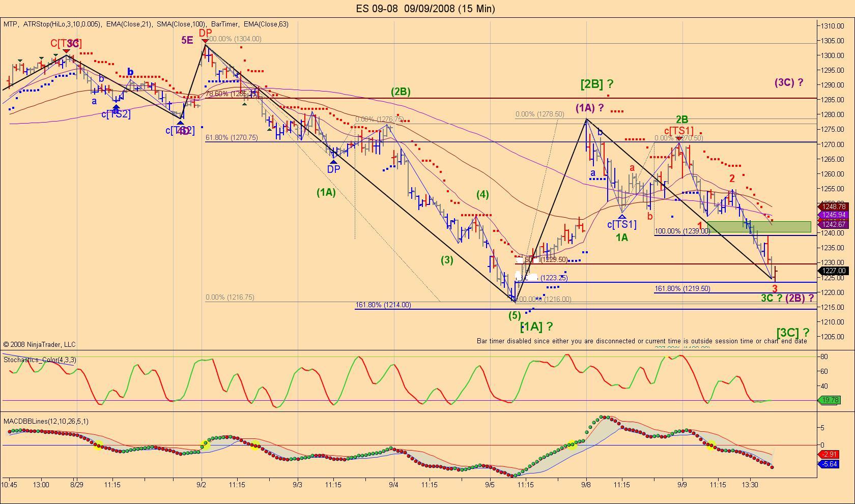Click the red c[TS1] label
855x504 pixels.
click(679, 131)
